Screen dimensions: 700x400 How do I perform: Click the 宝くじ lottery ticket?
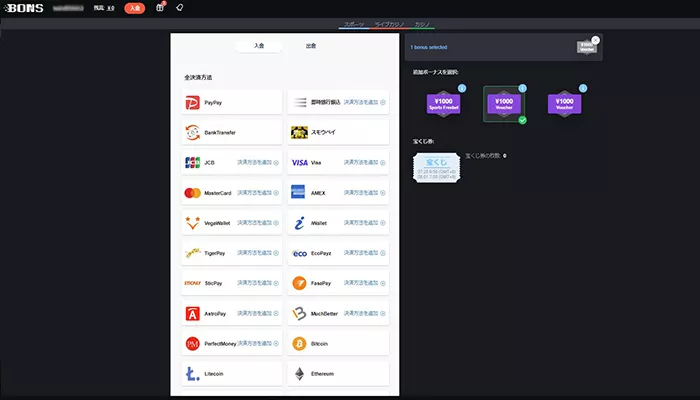click(437, 168)
